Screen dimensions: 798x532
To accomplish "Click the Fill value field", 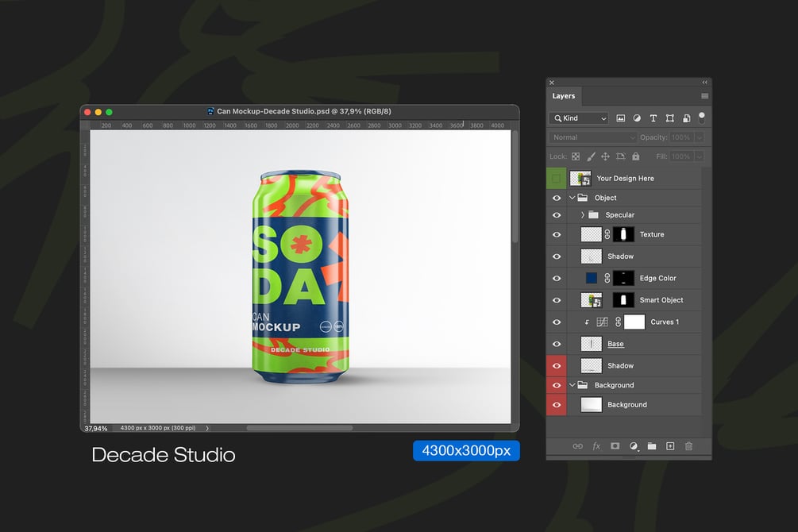I will click(681, 156).
